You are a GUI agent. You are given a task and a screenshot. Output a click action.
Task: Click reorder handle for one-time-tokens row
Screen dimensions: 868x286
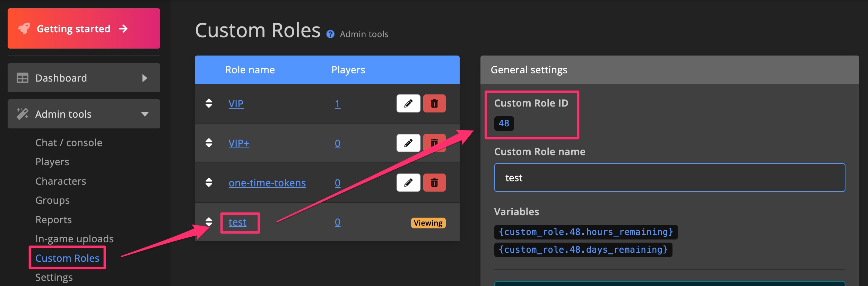coord(209,183)
